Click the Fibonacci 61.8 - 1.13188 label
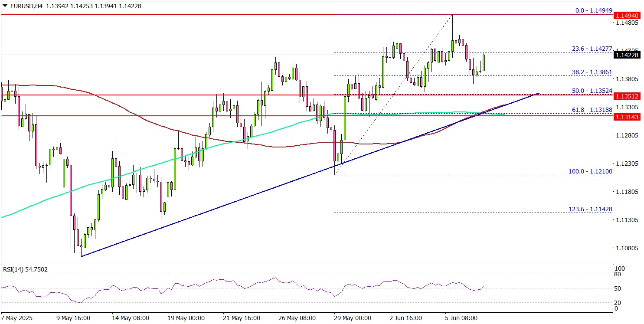Screen dimensions: 644x324 (592, 110)
